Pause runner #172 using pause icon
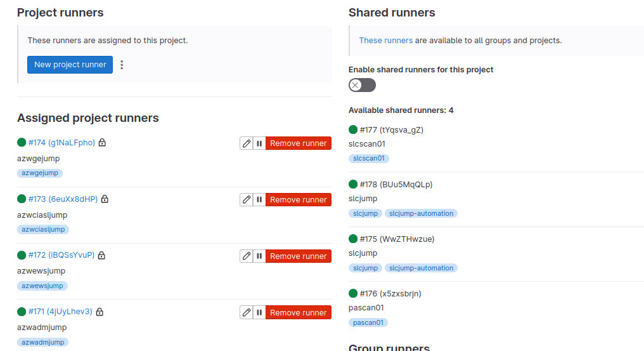Image resolution: width=644 pixels, height=351 pixels. (x=259, y=256)
